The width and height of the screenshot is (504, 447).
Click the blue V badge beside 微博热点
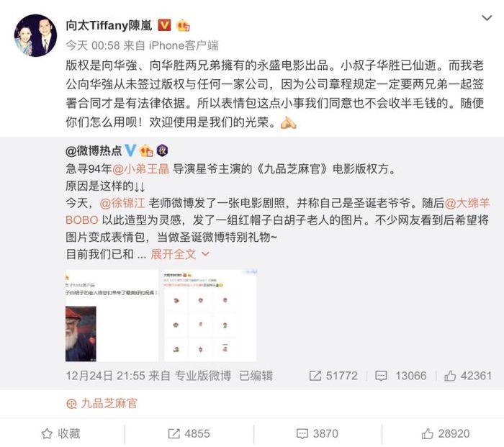pyautogui.click(x=130, y=150)
